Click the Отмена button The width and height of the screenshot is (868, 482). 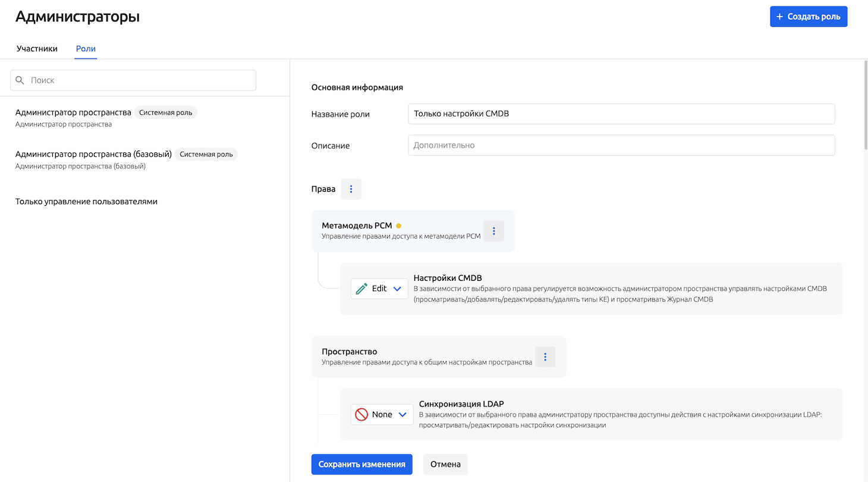coord(445,464)
